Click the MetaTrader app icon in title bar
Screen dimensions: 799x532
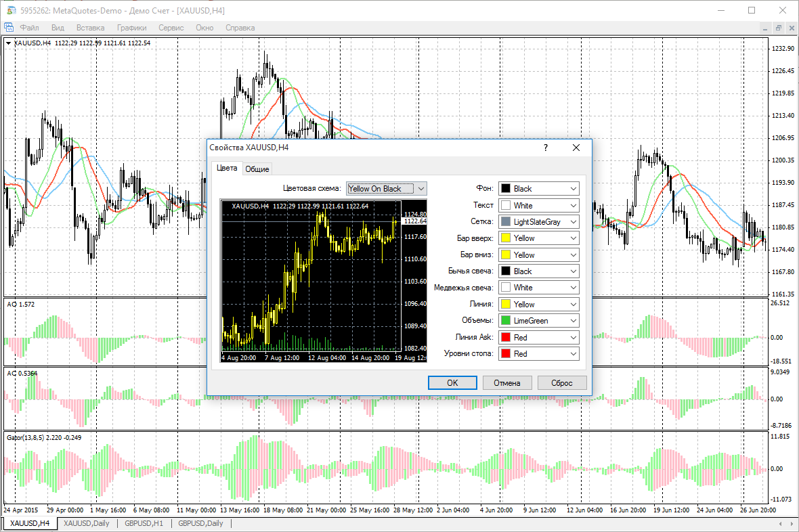[x=12, y=11]
